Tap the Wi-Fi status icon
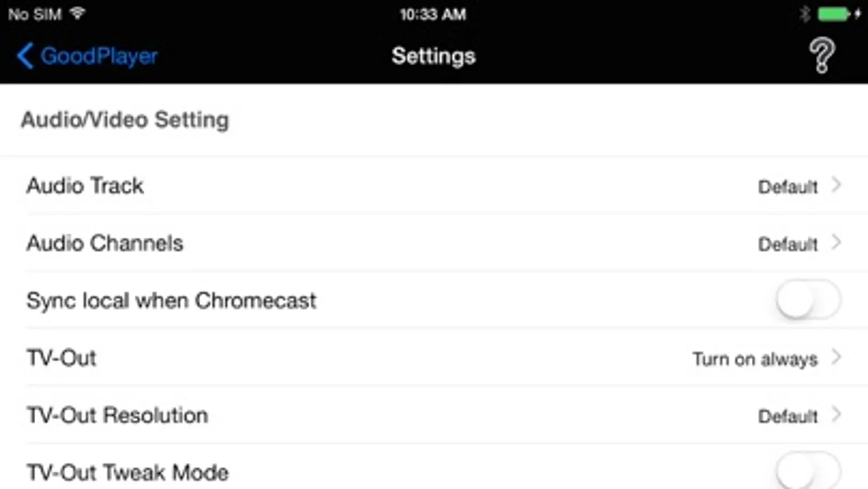Image resolution: width=868 pixels, height=489 pixels. point(78,13)
